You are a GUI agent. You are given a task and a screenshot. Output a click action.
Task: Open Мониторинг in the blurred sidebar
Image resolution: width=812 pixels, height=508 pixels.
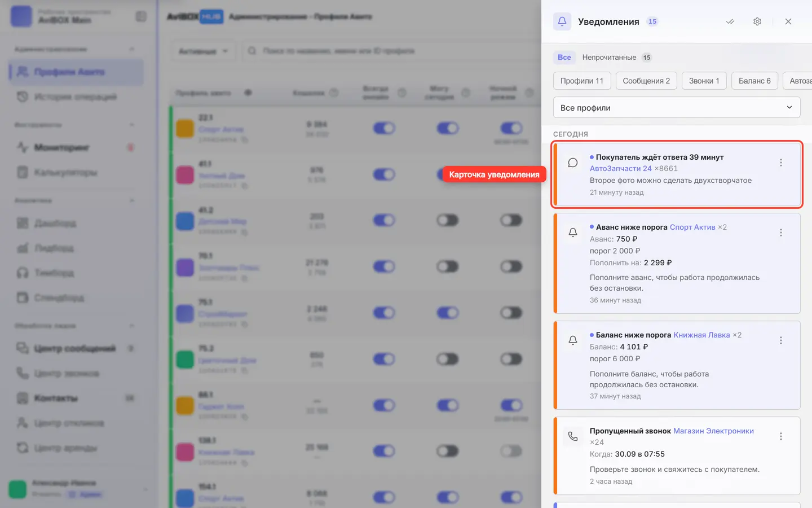point(76,147)
